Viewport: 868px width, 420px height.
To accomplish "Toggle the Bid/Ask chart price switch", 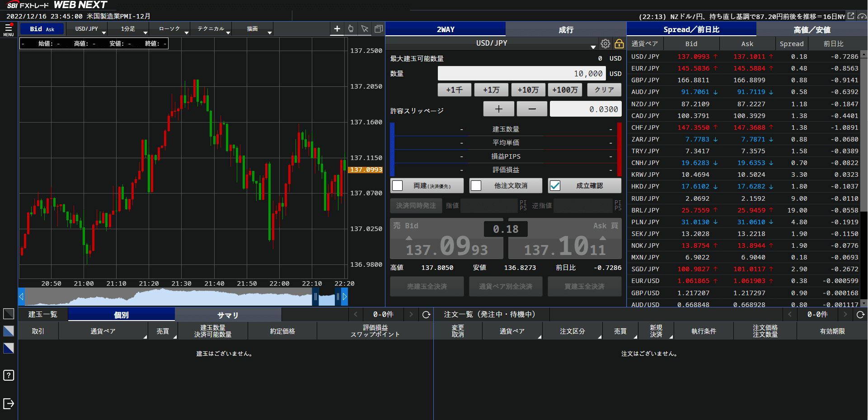I will click(x=42, y=29).
